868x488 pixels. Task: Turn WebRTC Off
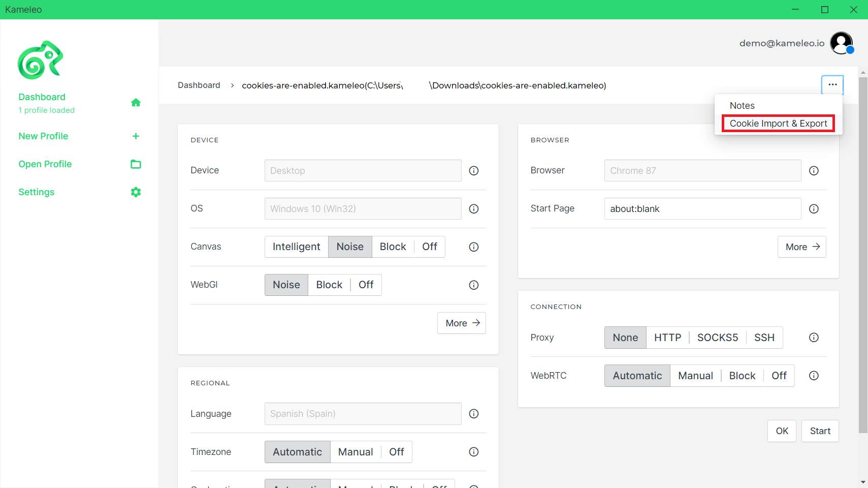coord(779,376)
